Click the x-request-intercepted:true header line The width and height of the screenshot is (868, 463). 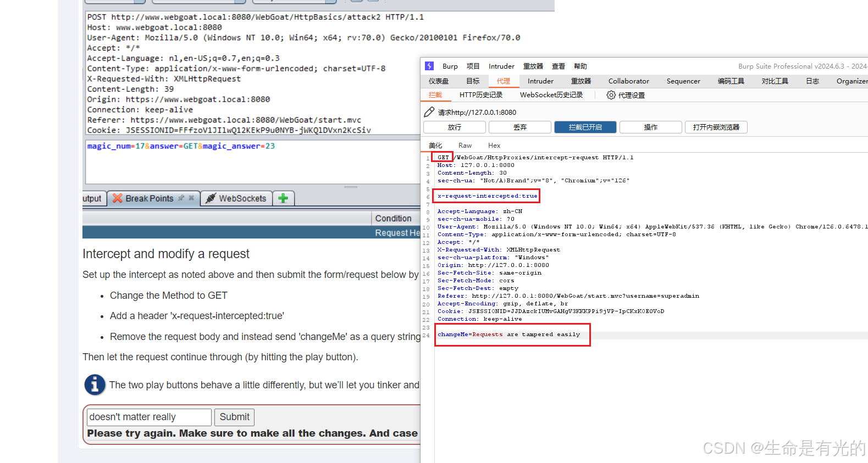[488, 196]
